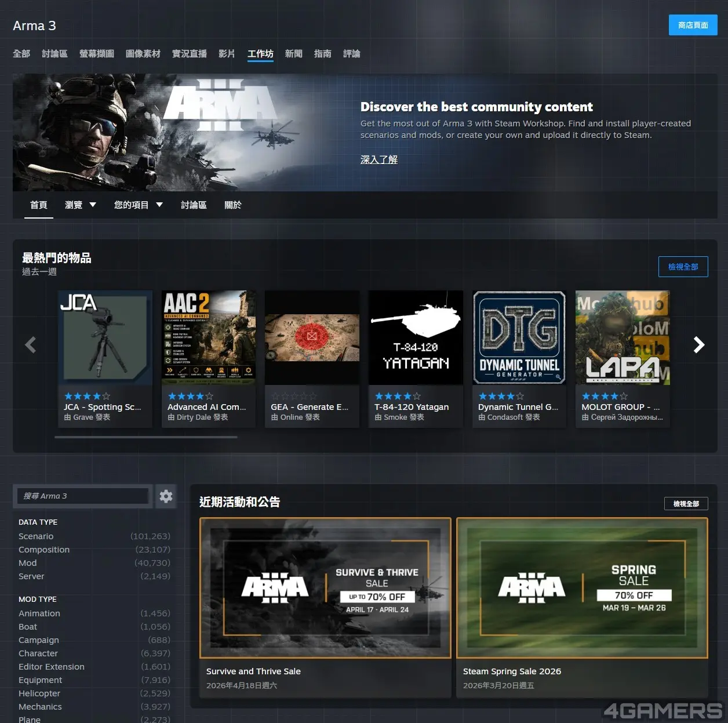Switch to the 影片 tab
This screenshot has width=728, height=723.
point(227,53)
